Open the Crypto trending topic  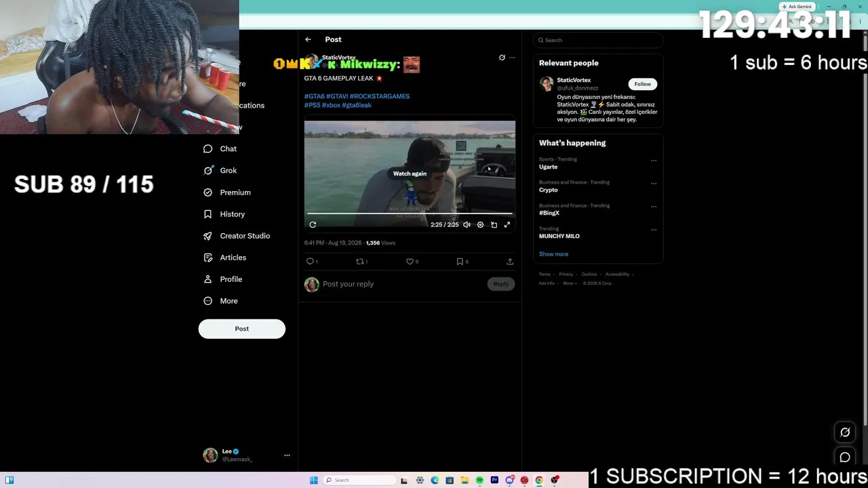549,190
